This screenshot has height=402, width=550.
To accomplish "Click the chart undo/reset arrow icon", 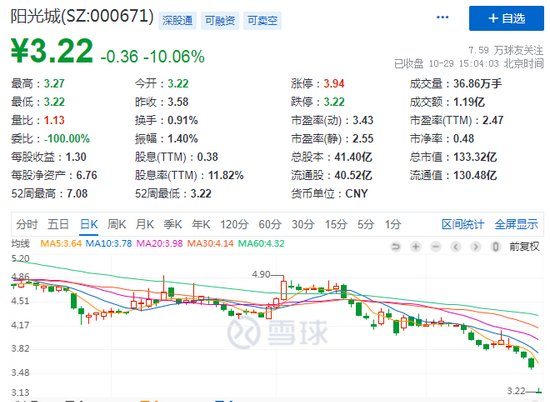I will click(396, 247).
